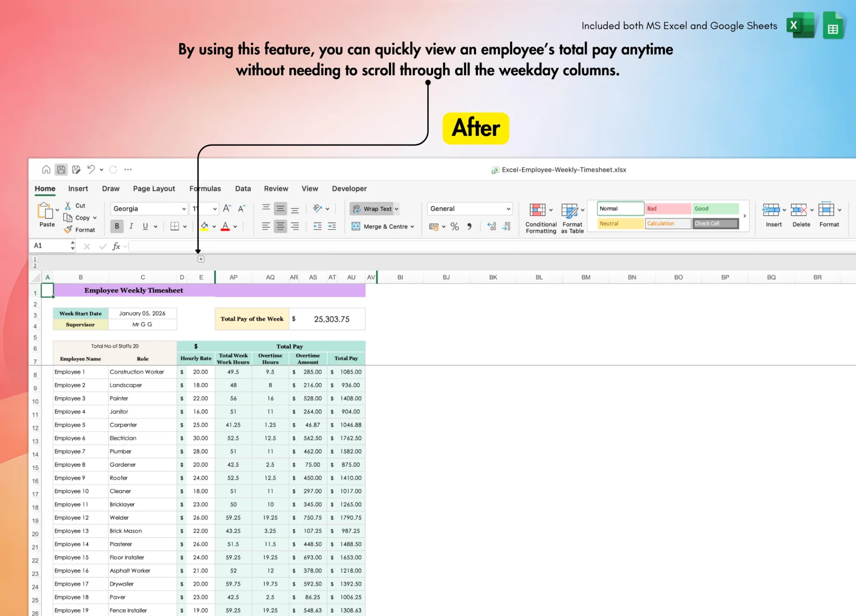Undo the last action

tap(91, 169)
